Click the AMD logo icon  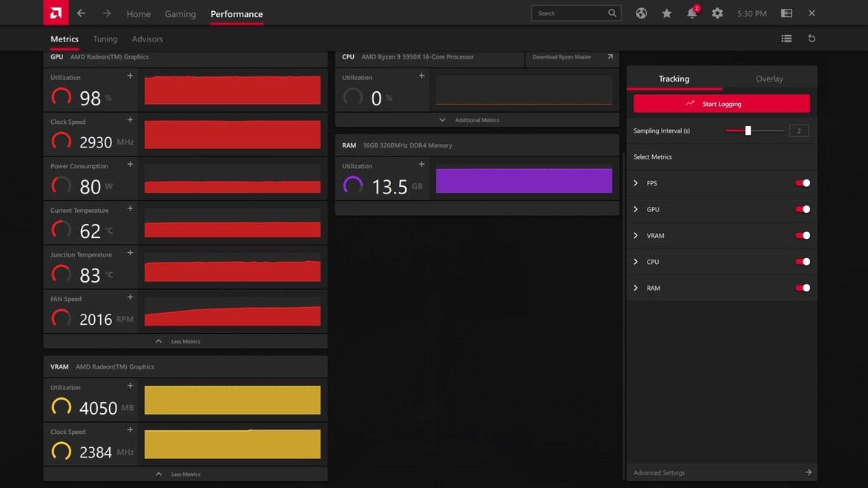click(x=56, y=13)
